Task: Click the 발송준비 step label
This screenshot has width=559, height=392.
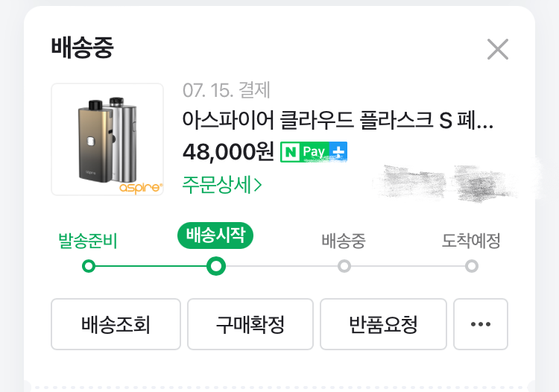Action: coord(88,241)
